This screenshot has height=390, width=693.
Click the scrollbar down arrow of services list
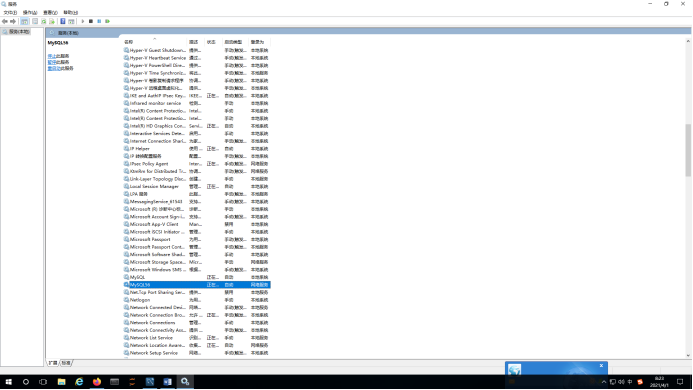pos(688,356)
